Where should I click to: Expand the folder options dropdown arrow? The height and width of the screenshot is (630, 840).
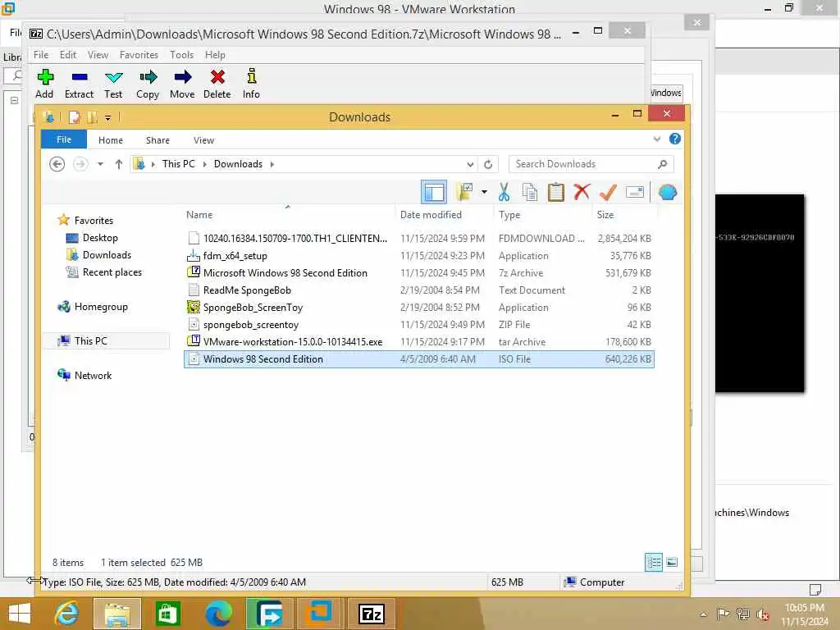click(484, 192)
